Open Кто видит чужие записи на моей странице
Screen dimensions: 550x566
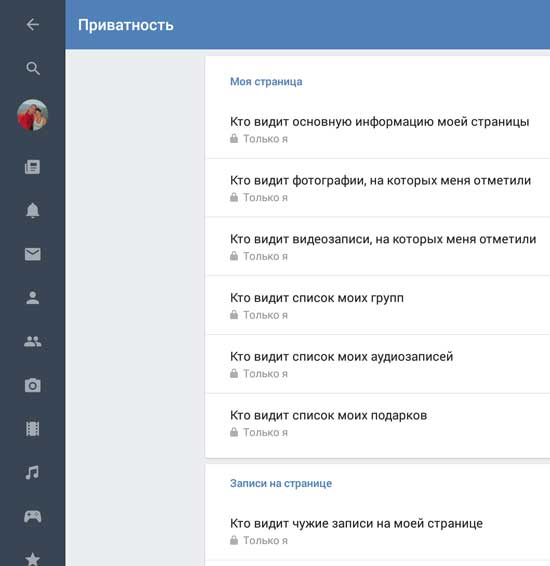(377, 531)
